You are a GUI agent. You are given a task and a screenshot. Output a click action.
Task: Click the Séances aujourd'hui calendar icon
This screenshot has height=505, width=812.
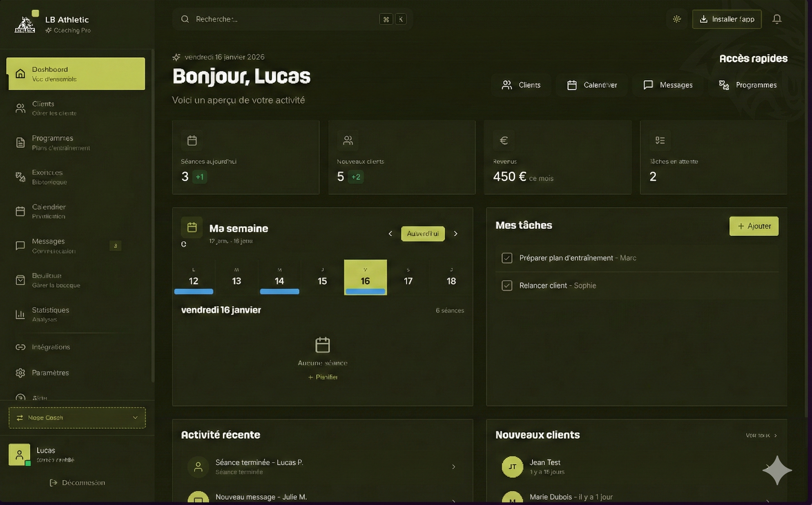(x=192, y=140)
